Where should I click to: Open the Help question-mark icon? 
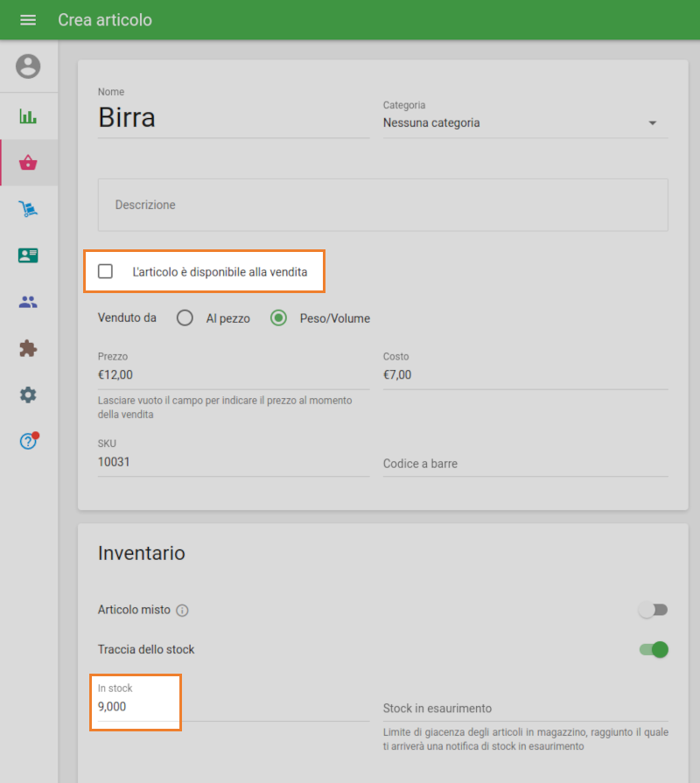click(28, 441)
